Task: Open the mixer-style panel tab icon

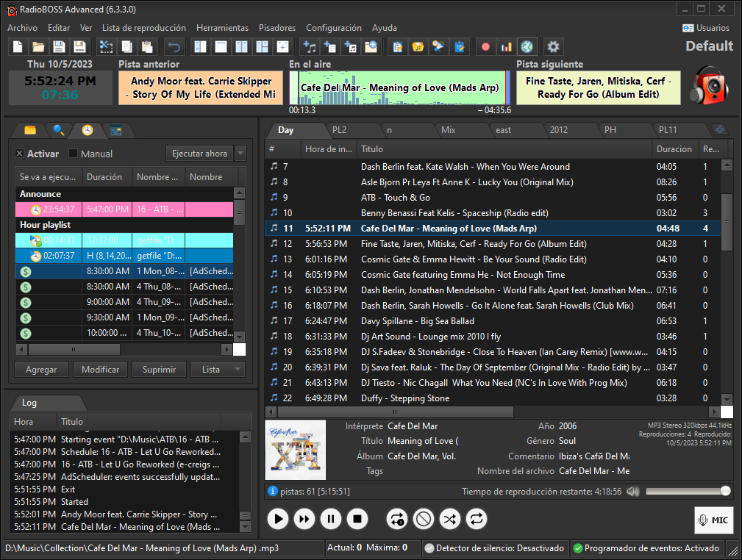Action: pyautogui.click(x=116, y=131)
